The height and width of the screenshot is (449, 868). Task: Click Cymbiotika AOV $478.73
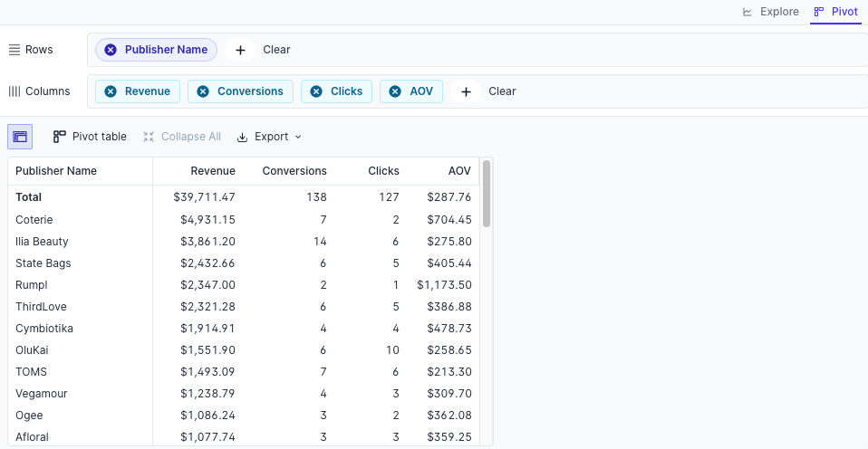pos(449,328)
